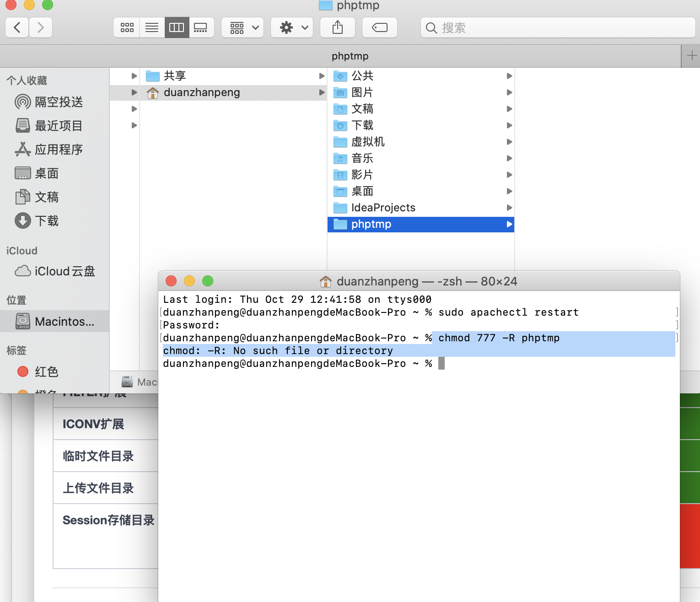Click the 音乐 folder icon
The width and height of the screenshot is (700, 602).
(x=340, y=158)
